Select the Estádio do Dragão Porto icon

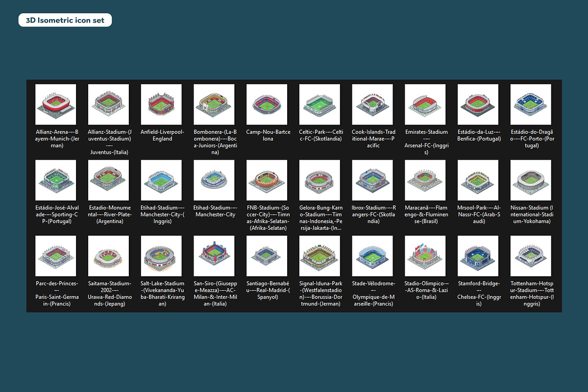pos(531,104)
